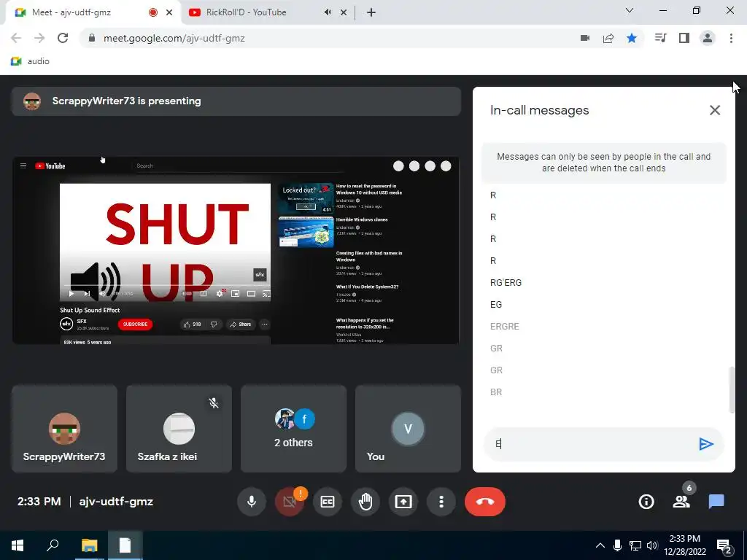Screen dimensions: 747x560
Task: Show the participants list
Action: tap(681, 502)
